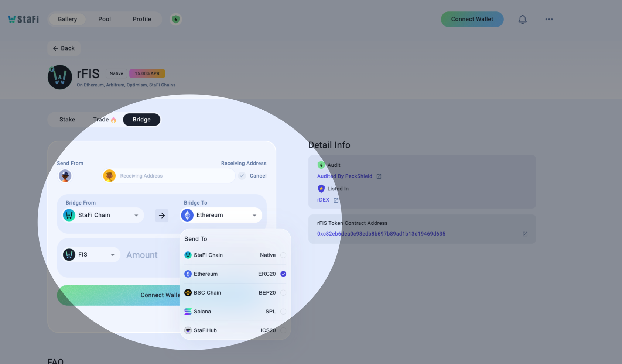Select Solana SPL radio button

(x=283, y=312)
